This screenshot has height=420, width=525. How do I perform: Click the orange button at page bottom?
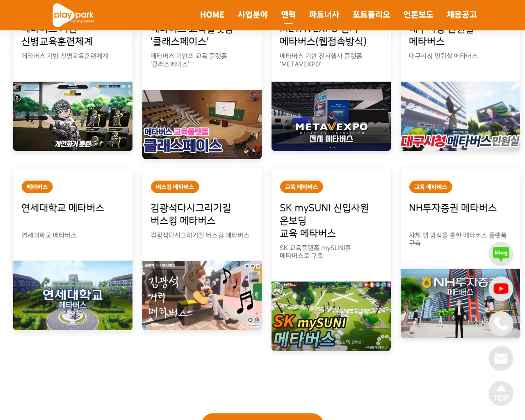tap(262, 417)
